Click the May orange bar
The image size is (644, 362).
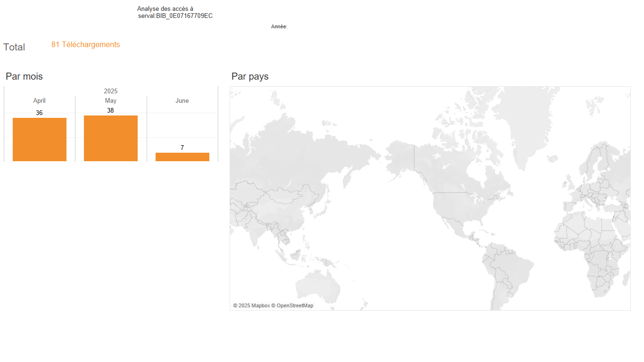[x=111, y=138]
